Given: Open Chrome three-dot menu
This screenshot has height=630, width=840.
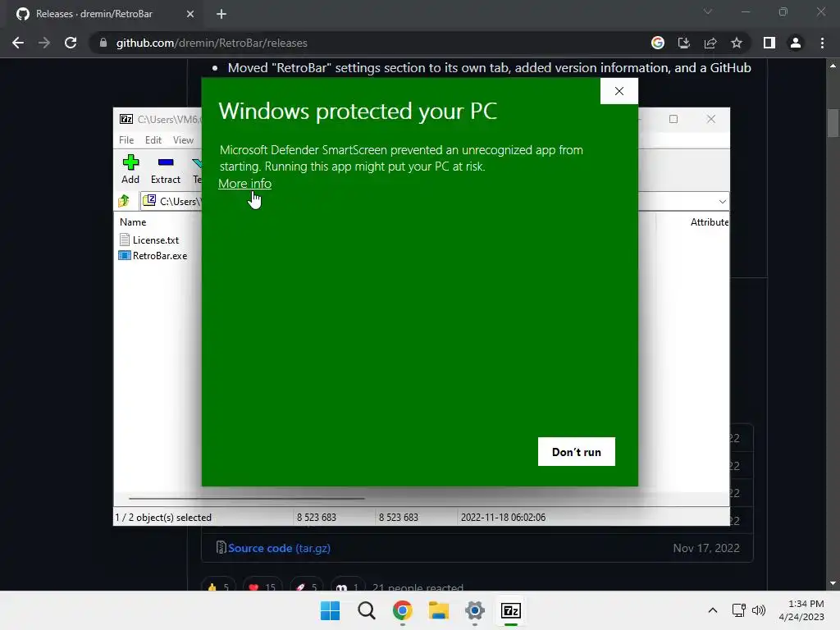Looking at the screenshot, I should pos(822,43).
